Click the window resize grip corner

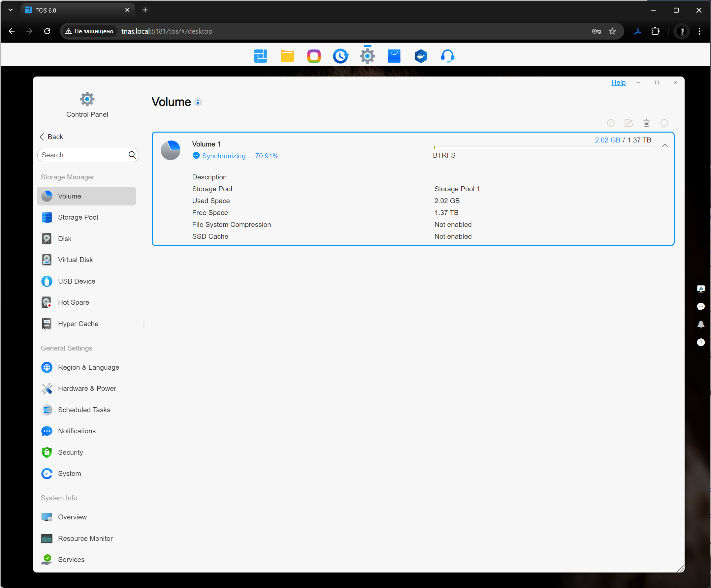(680, 569)
